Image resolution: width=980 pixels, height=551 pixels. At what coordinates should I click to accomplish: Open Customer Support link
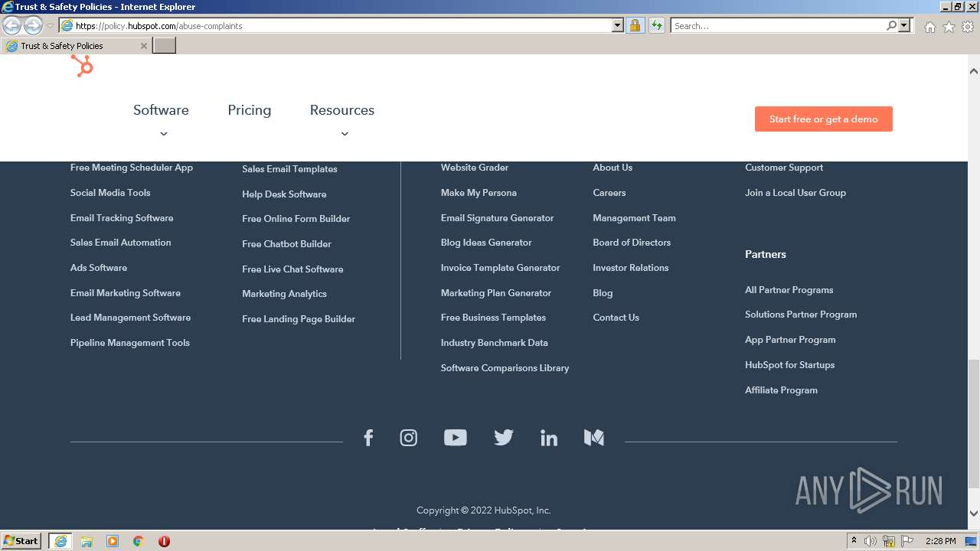784,168
